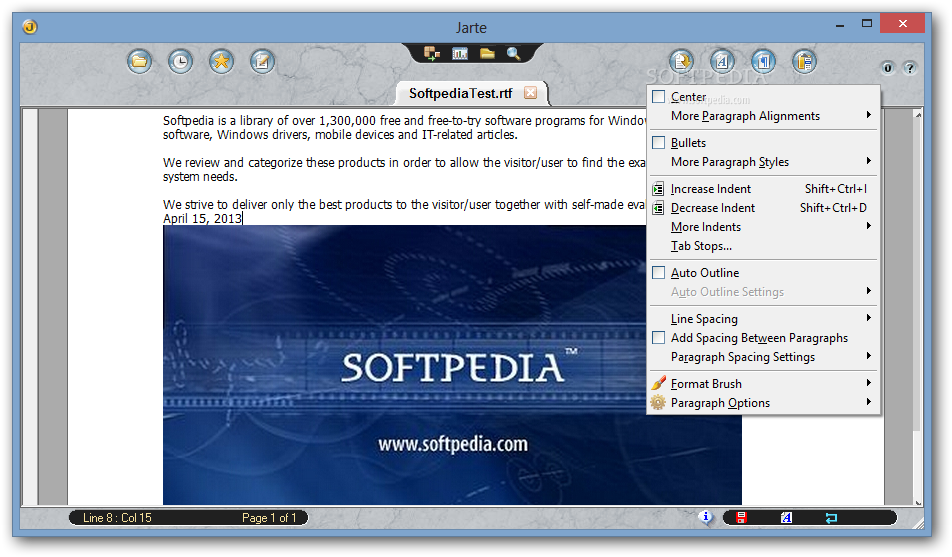Toggle the Bullets checkbox
The height and width of the screenshot is (557, 952).
coord(658,143)
